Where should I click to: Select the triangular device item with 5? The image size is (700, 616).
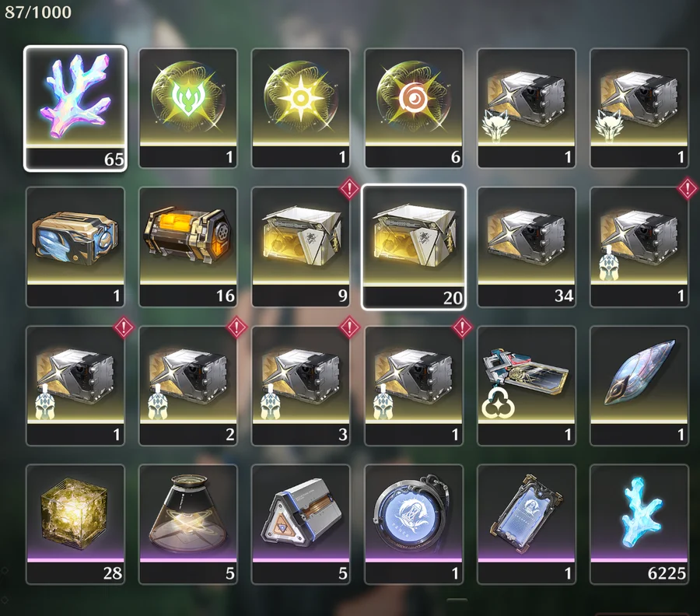click(x=301, y=524)
